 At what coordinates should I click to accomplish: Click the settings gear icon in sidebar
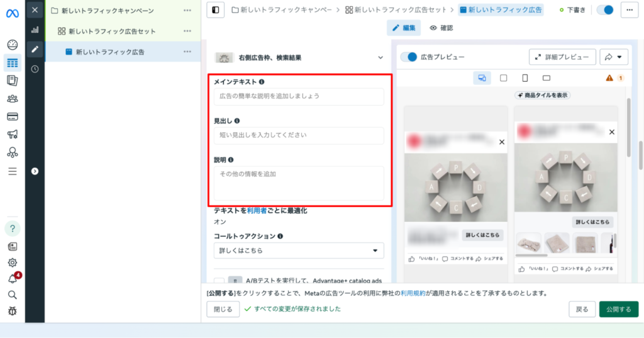tap(12, 262)
